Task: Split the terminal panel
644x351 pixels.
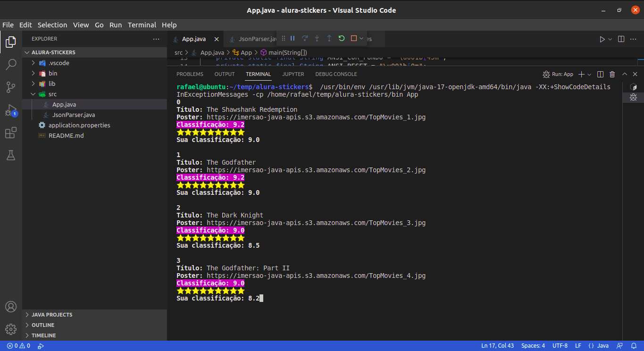Action: click(x=600, y=74)
